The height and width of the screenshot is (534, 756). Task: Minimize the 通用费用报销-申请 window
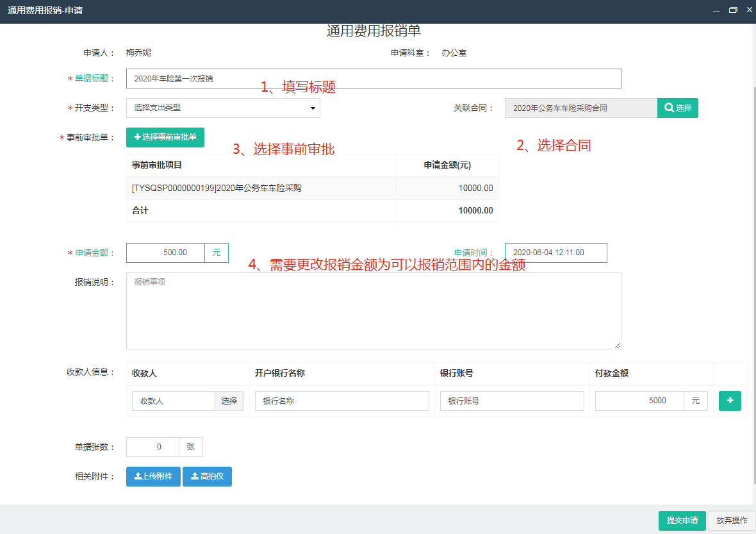tap(716, 10)
